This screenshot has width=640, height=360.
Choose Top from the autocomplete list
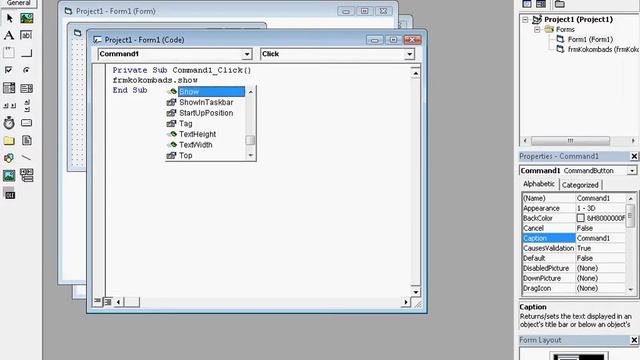[x=186, y=156]
